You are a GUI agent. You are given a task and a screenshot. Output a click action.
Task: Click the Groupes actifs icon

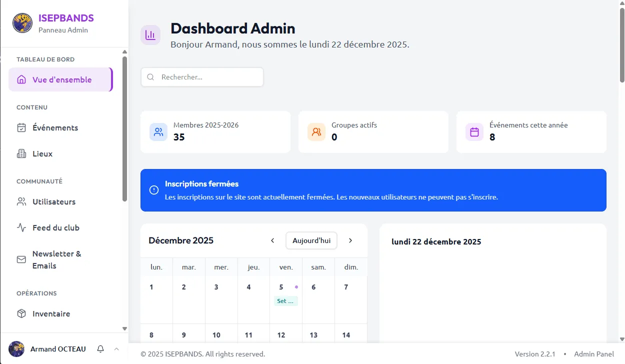click(316, 131)
